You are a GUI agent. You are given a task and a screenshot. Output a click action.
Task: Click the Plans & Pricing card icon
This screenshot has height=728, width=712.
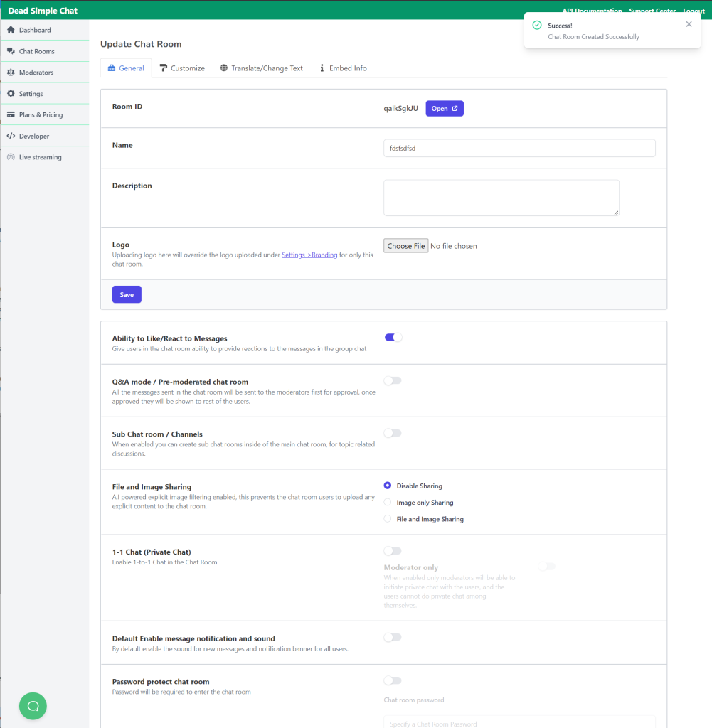11,114
